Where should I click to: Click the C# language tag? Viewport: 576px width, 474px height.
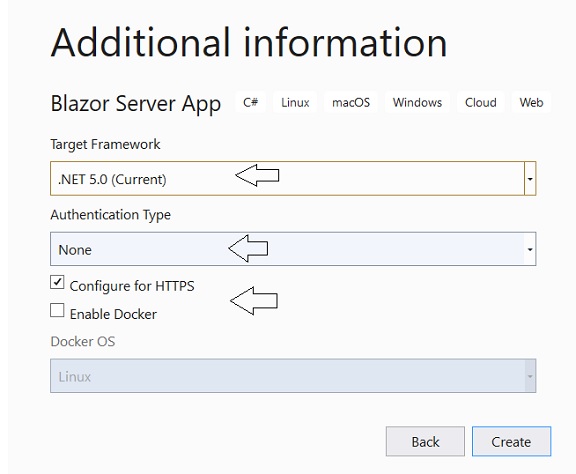click(x=251, y=102)
